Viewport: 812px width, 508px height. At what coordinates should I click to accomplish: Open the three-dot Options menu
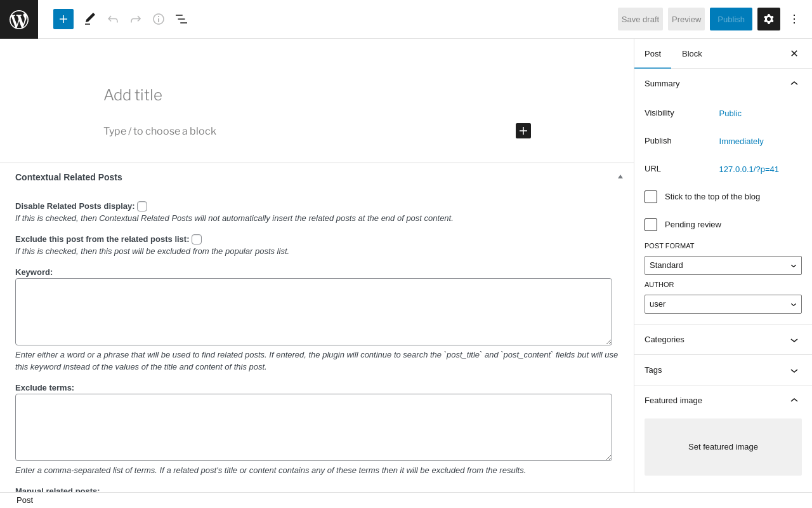click(x=794, y=19)
